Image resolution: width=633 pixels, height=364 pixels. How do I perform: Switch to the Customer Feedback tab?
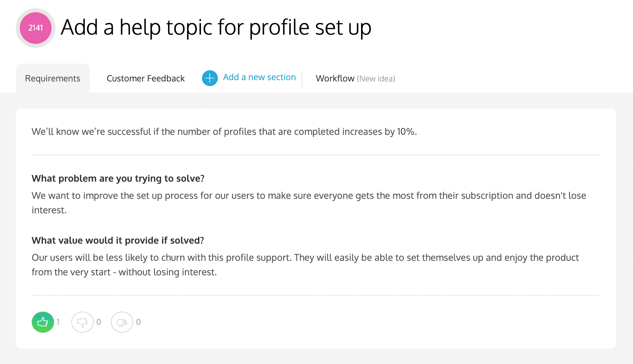click(x=146, y=78)
